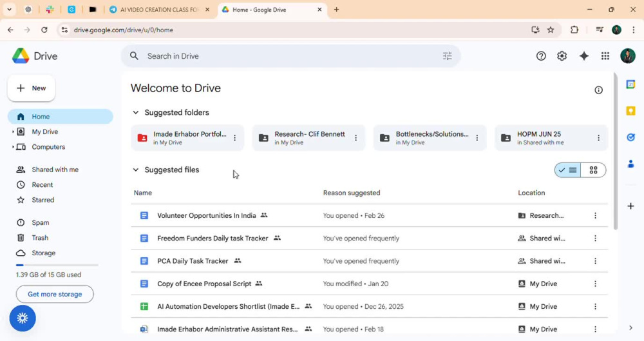Open Google Calendar side panel icon
644x341 pixels.
(x=630, y=84)
